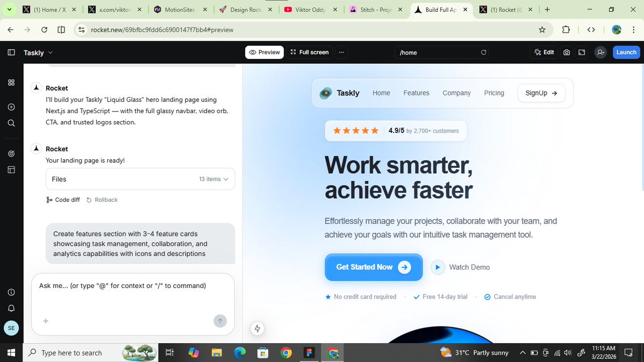This screenshot has width=644, height=362.
Task: Switch to the Viktor Oddy YouTube tab
Action: coord(310,10)
